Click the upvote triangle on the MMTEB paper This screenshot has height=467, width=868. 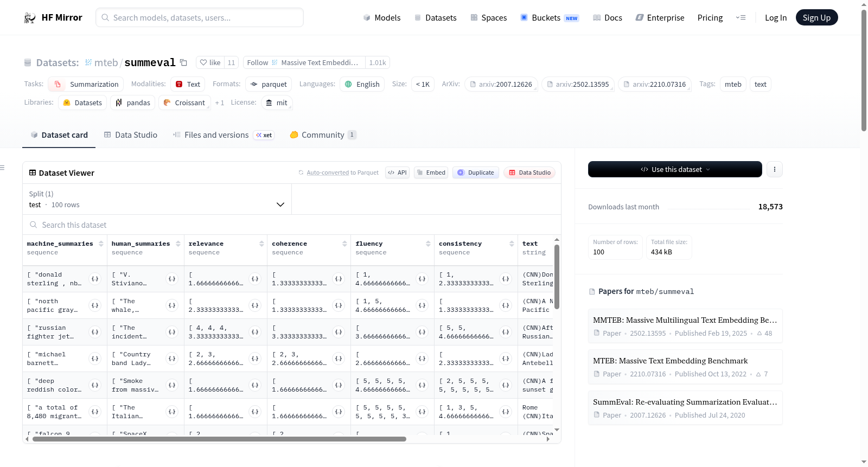759,334
